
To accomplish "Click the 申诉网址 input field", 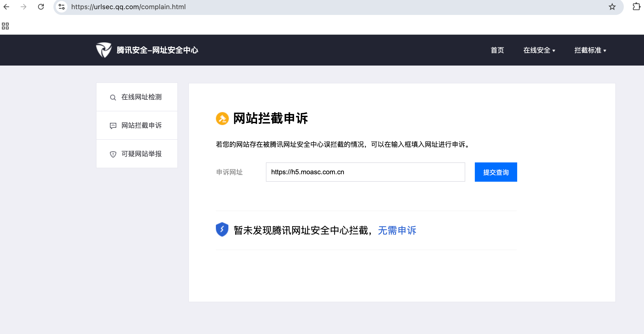I will click(x=365, y=172).
